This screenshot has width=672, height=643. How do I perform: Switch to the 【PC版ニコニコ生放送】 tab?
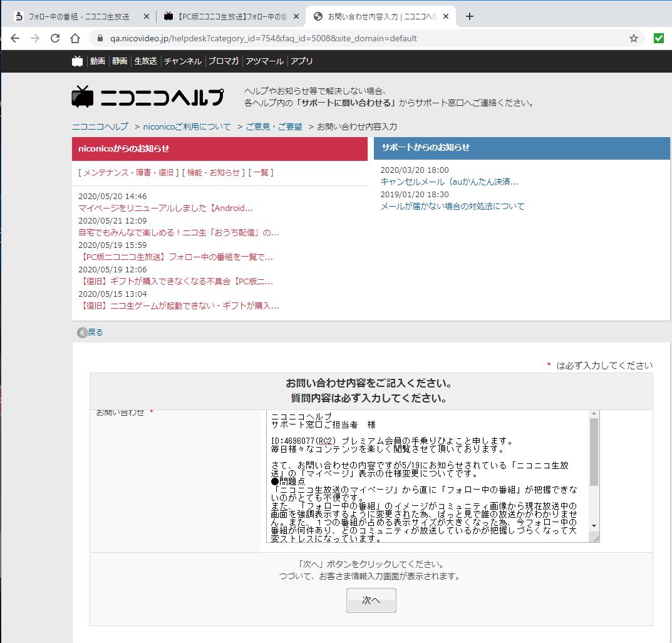point(232,16)
